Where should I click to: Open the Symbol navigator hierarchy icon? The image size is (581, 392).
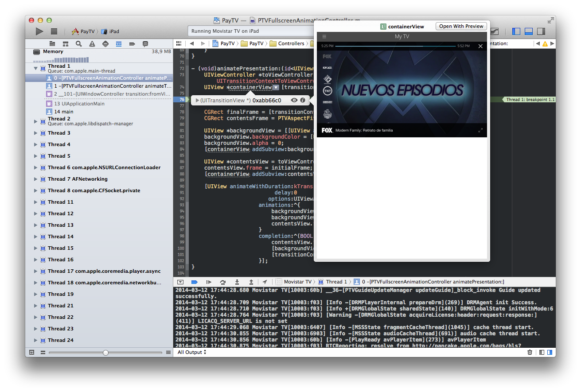click(x=66, y=44)
